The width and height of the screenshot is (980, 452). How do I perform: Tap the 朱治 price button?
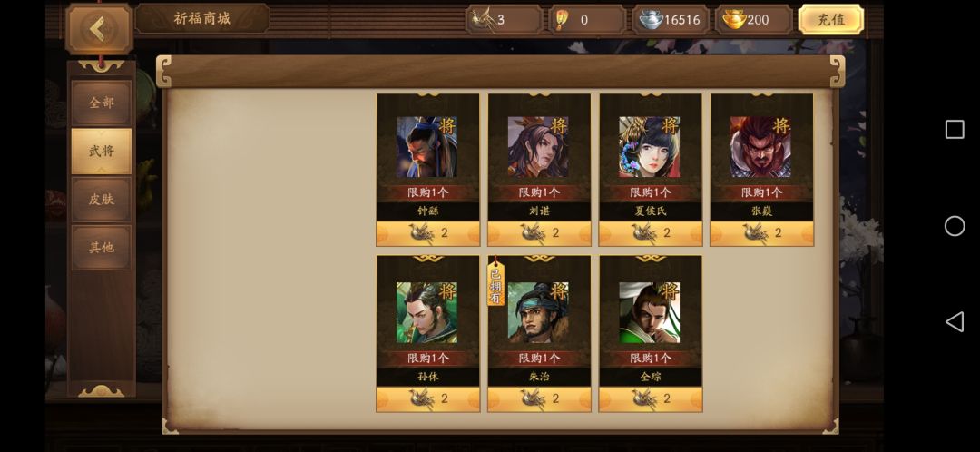tap(539, 398)
